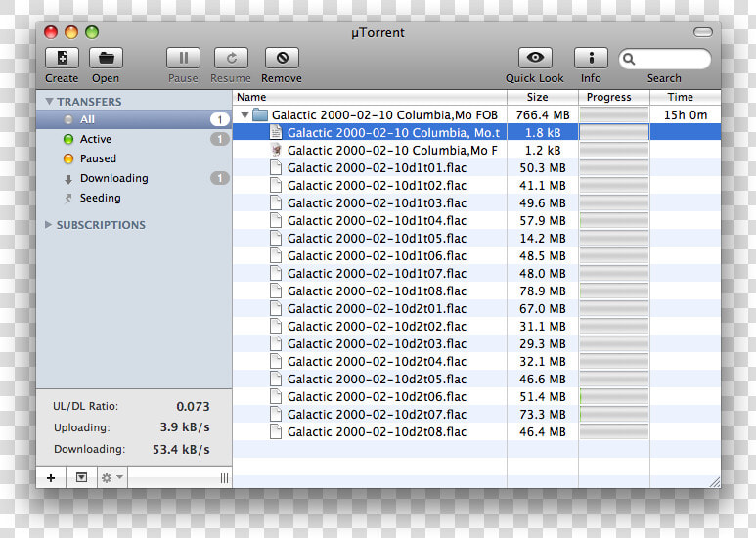Open the Info panel icon

click(x=591, y=59)
